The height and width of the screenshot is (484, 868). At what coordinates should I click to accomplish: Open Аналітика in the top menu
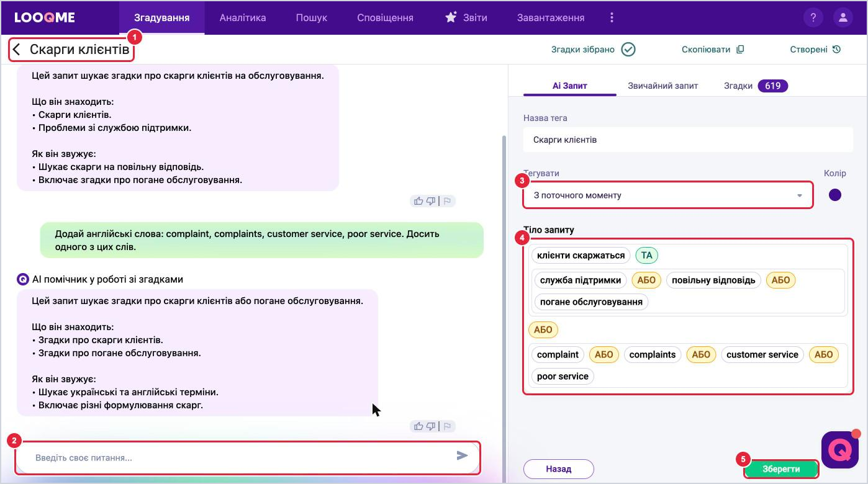click(x=243, y=17)
